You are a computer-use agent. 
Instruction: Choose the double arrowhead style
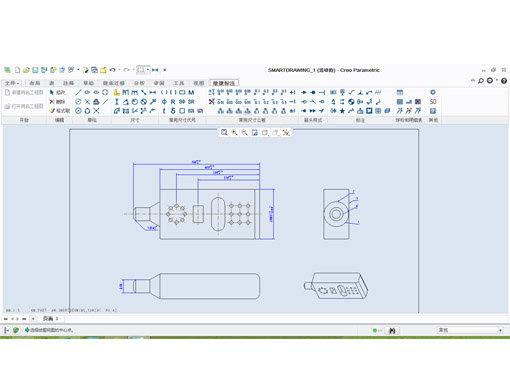pyautogui.click(x=313, y=111)
